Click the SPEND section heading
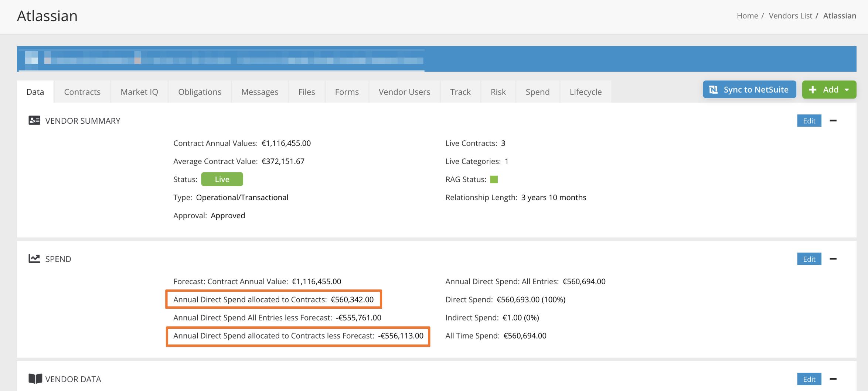 [58, 259]
